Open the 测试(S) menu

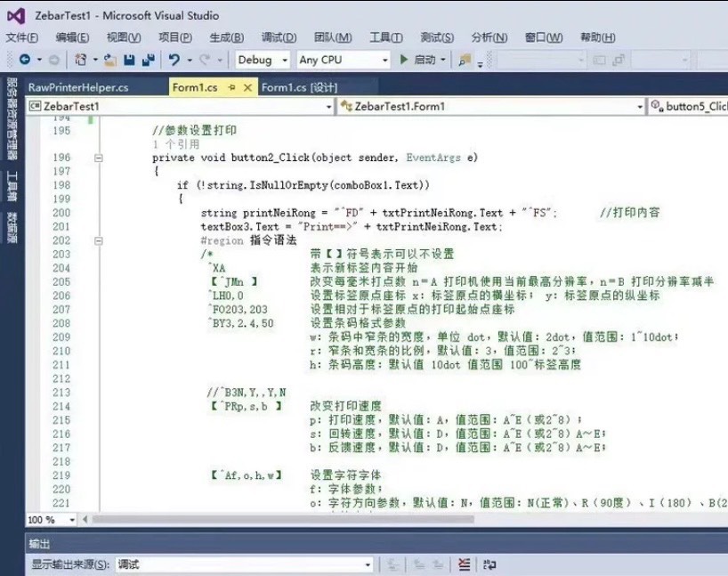coord(437,37)
